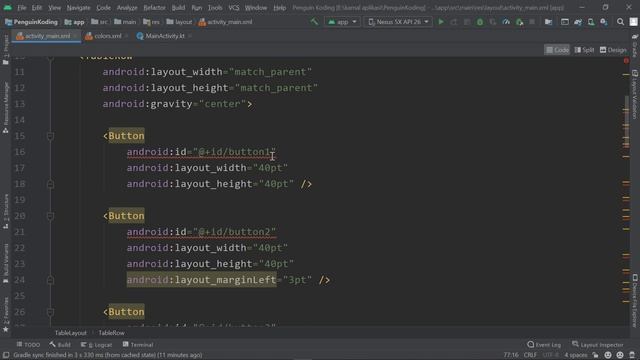Click the CRLF line separator indicator
640x360 pixels.
pos(530,355)
